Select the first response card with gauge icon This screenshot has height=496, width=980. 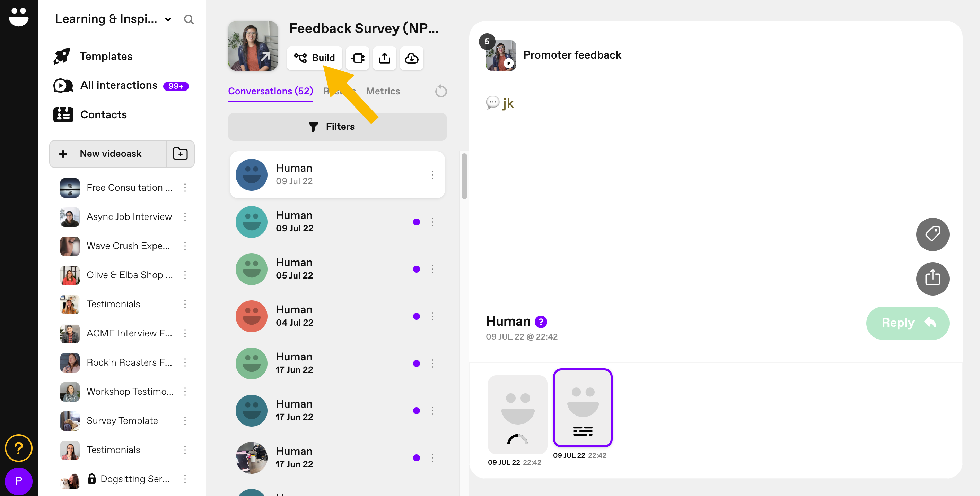pyautogui.click(x=517, y=414)
